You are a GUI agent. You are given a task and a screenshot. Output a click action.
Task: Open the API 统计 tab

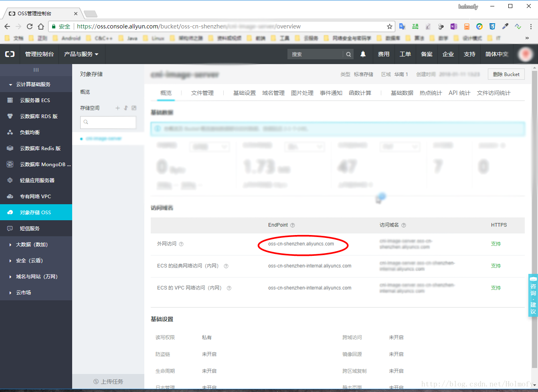coord(459,93)
